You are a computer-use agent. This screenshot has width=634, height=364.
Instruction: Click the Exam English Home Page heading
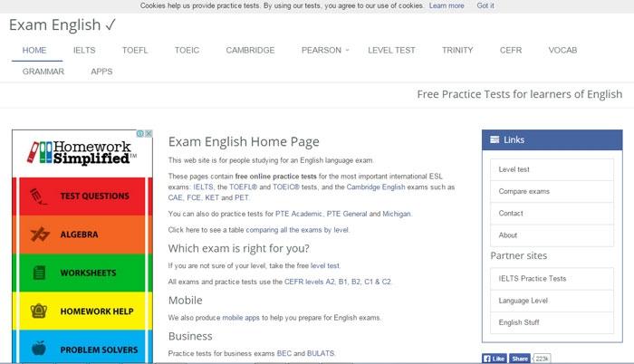[x=244, y=142]
